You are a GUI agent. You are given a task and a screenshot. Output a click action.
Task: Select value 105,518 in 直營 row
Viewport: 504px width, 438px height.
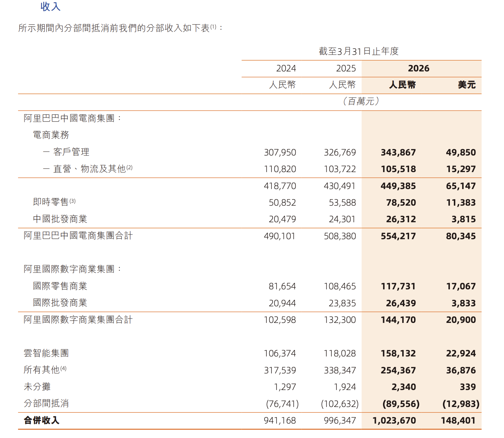(x=398, y=169)
